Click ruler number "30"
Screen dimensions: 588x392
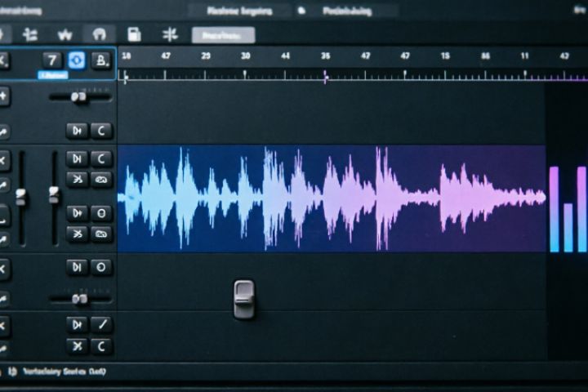pos(245,56)
